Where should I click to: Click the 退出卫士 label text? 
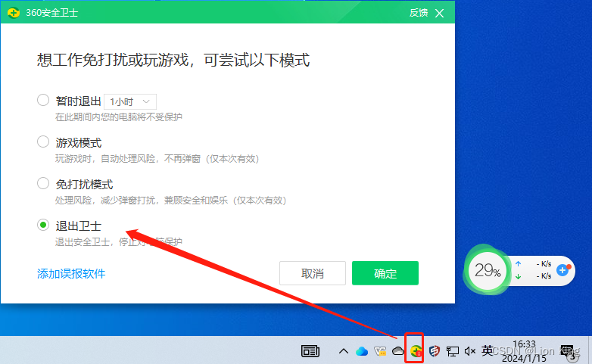click(x=79, y=226)
